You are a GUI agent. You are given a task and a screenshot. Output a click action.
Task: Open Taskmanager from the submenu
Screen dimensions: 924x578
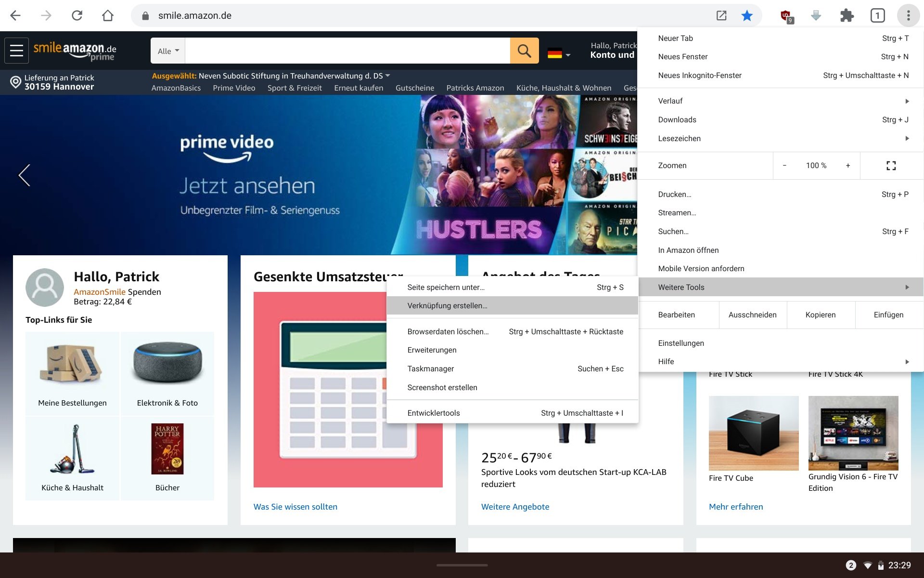(x=513, y=369)
